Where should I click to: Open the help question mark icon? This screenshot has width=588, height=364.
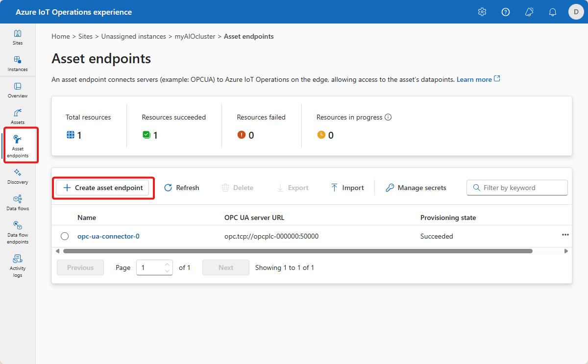[x=506, y=12]
